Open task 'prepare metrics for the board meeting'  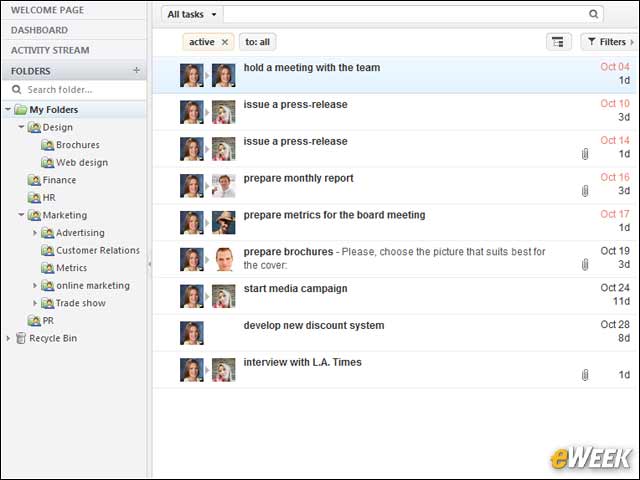coord(334,215)
